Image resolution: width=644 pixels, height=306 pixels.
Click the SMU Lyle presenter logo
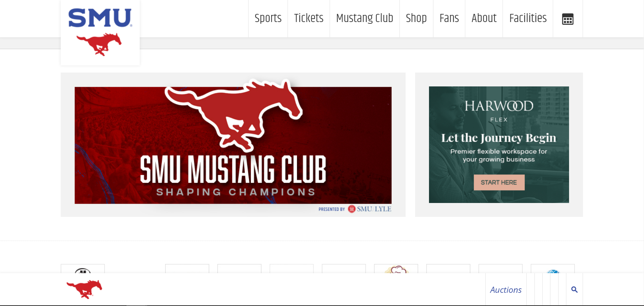tap(370, 209)
